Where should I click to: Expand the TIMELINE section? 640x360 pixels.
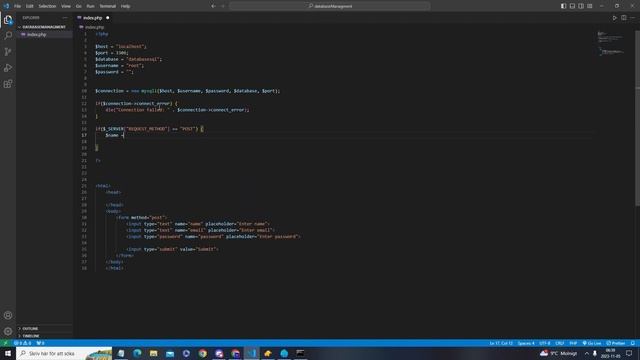(44, 336)
